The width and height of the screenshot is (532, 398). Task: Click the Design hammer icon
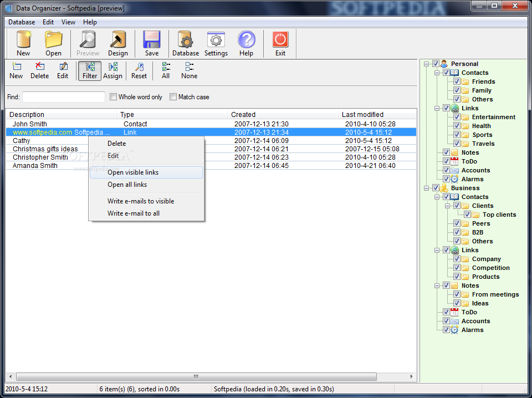coord(117,43)
